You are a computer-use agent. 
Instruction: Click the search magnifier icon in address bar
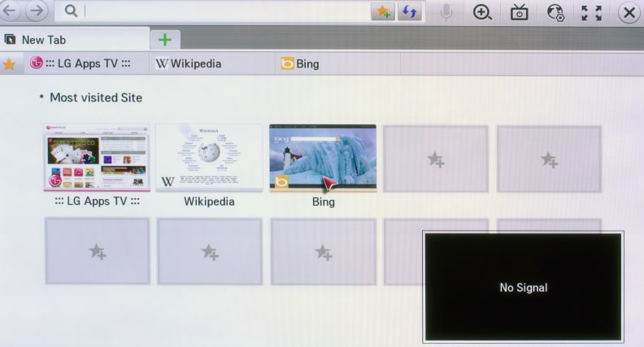[71, 11]
